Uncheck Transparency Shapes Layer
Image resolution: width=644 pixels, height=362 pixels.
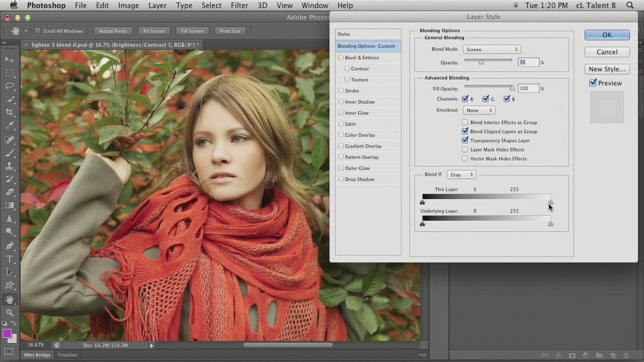(465, 140)
